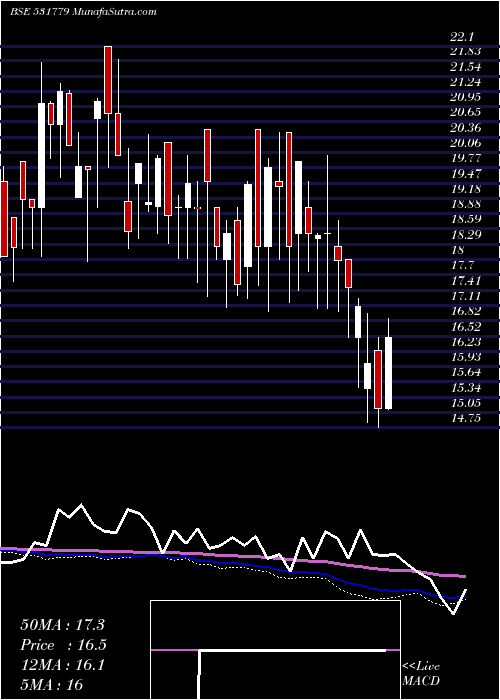Select the 16.52 price axis label
Viewport: 500px width, 700px height.
pos(465,327)
